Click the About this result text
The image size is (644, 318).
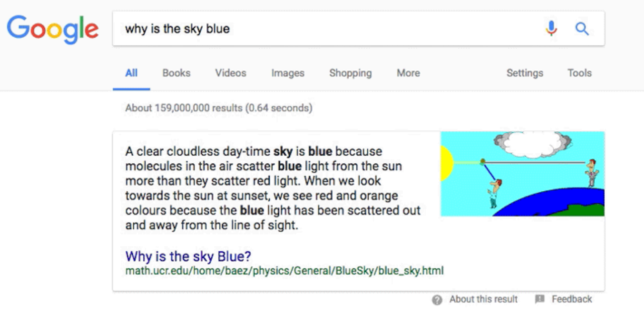[483, 299]
